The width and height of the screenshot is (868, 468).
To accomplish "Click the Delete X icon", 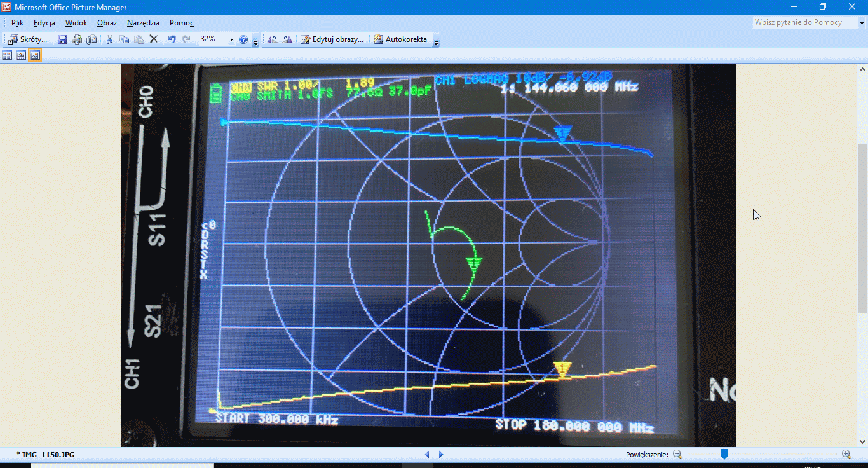I will pyautogui.click(x=153, y=39).
